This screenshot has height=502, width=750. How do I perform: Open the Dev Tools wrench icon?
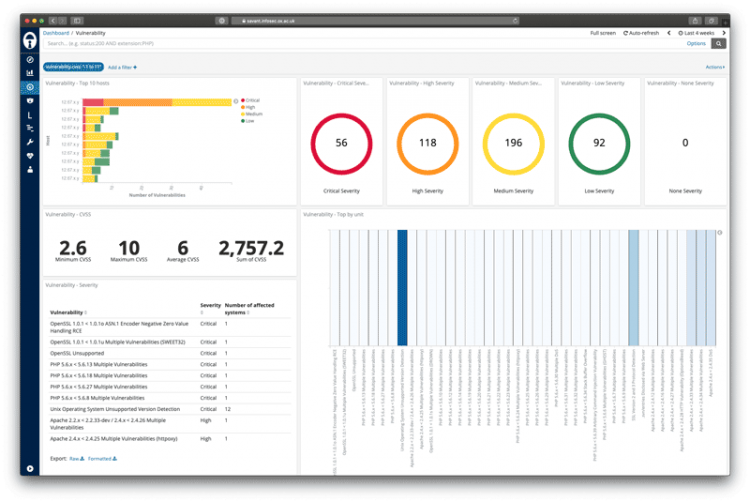pos(30,142)
